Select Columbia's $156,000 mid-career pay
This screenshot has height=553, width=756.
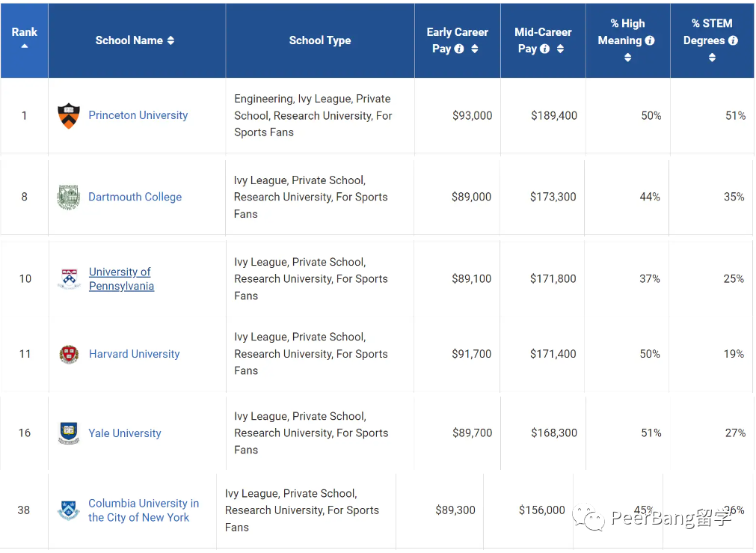coord(542,510)
